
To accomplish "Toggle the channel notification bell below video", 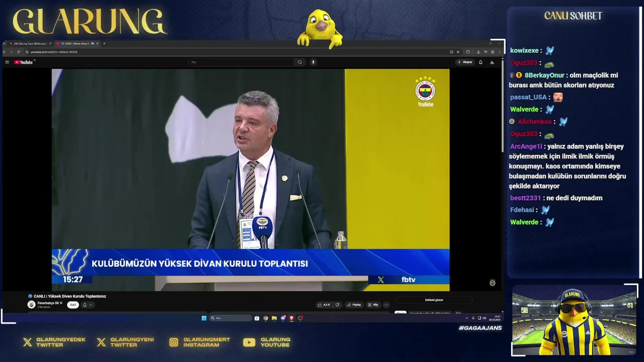I will point(85,305).
